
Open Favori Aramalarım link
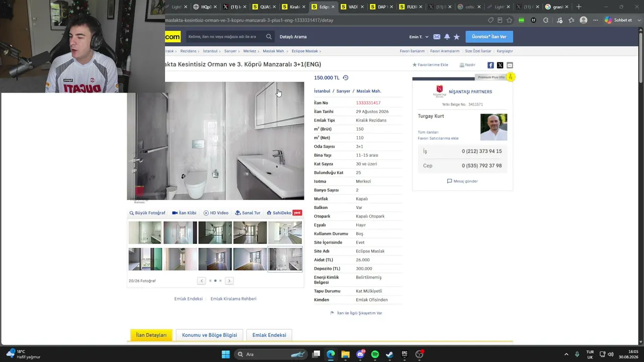coord(445,51)
